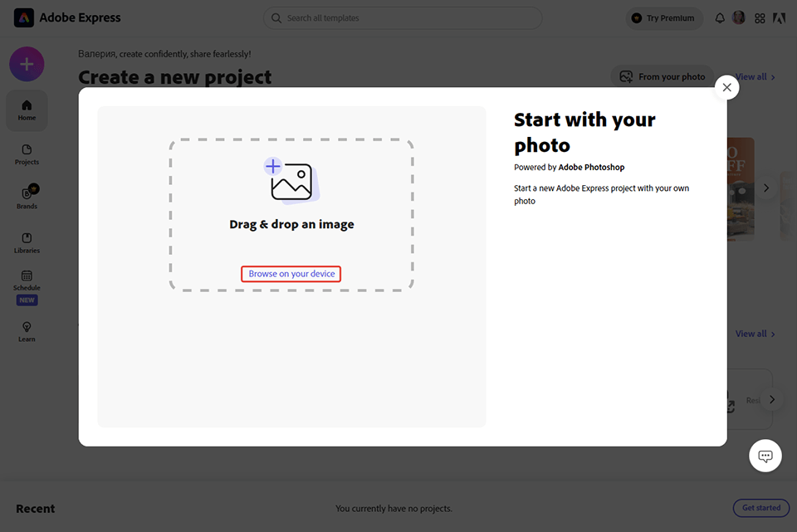Click the lower View all link
The height and width of the screenshot is (532, 797).
[x=755, y=334]
